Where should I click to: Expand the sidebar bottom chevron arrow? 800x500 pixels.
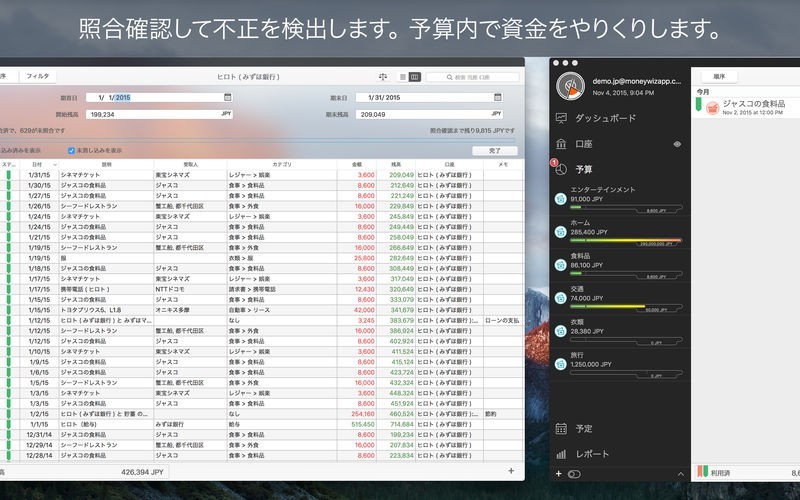click(679, 473)
